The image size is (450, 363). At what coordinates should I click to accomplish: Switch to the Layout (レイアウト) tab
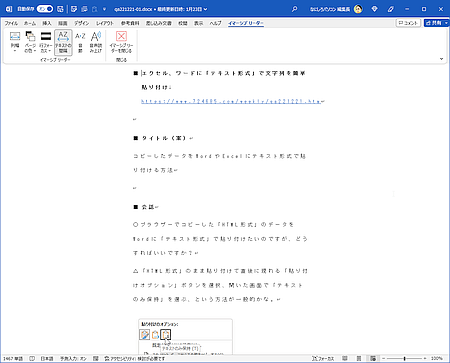click(105, 23)
